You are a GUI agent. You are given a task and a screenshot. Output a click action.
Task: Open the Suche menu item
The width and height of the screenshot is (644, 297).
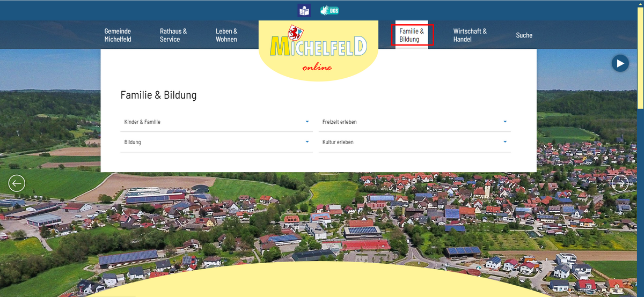coord(524,35)
